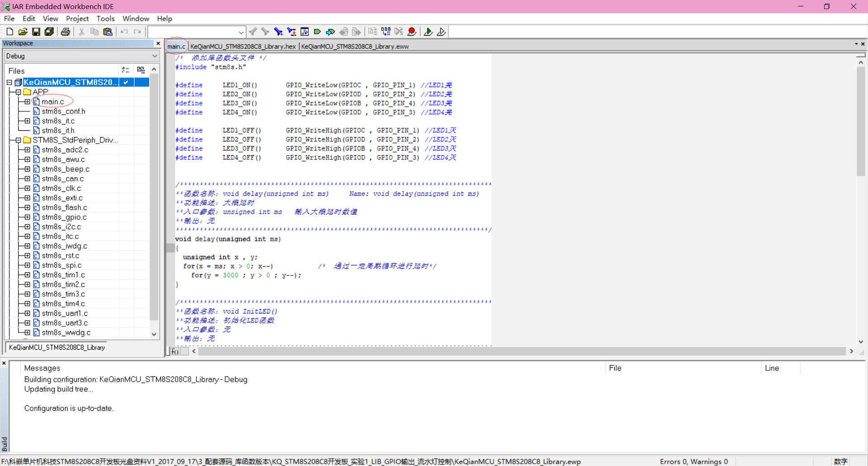Click the Navigate Forward icon
868x466 pixels.
[x=357, y=32]
